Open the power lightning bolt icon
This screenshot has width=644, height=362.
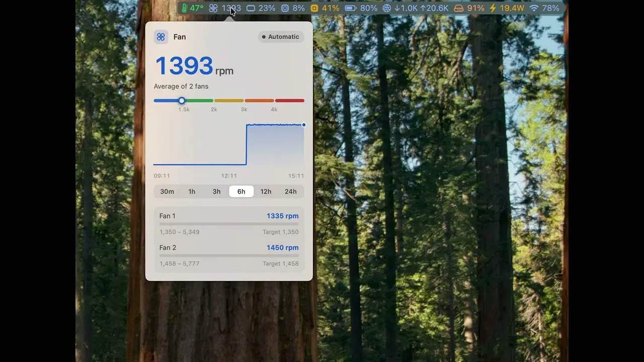pyautogui.click(x=493, y=8)
